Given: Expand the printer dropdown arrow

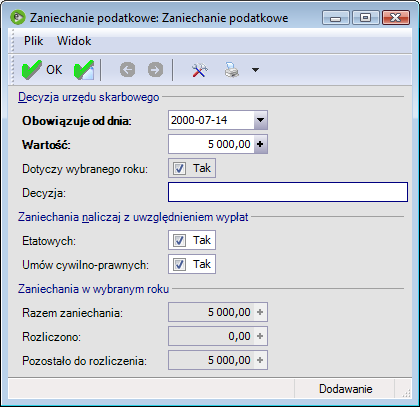Looking at the screenshot, I should [x=255, y=70].
